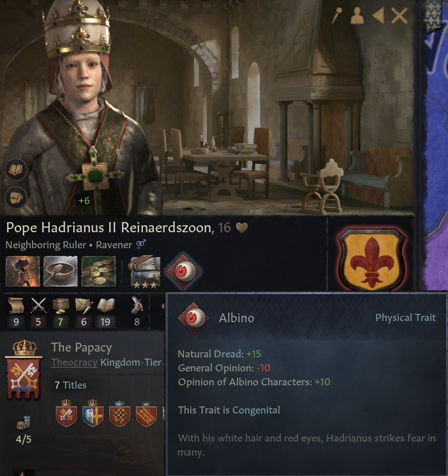Screen dimensions: 448x476
Task: Open the 7 Titles list
Action: pyautogui.click(x=70, y=385)
